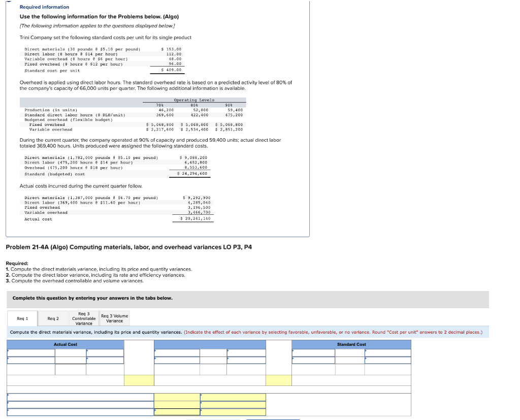Open second-row left dropdown under Actual Cost

31,360
